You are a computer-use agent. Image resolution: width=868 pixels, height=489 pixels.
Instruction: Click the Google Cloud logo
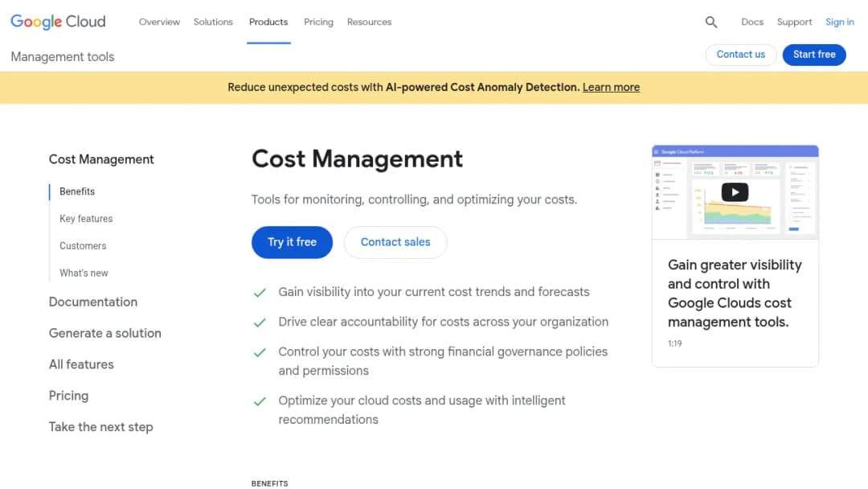point(58,22)
